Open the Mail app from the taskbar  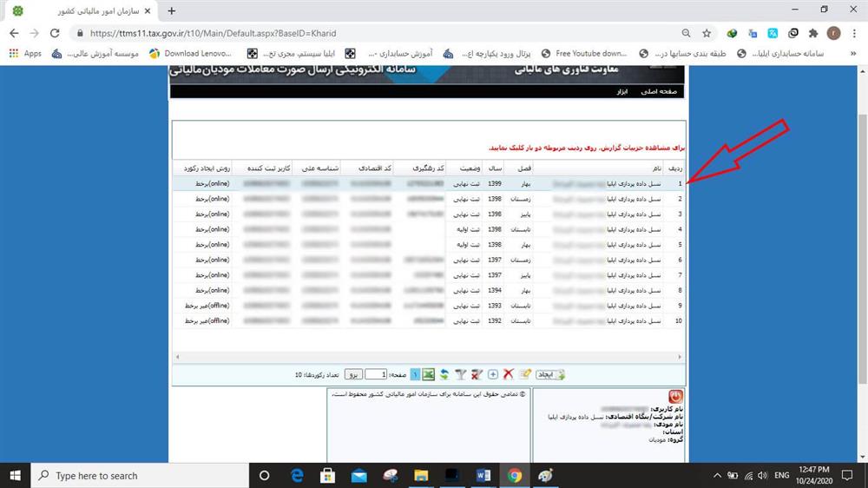click(358, 475)
